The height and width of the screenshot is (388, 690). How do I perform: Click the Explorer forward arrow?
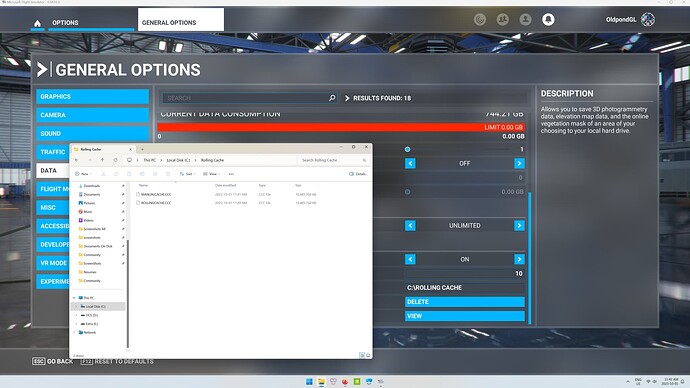(x=89, y=160)
